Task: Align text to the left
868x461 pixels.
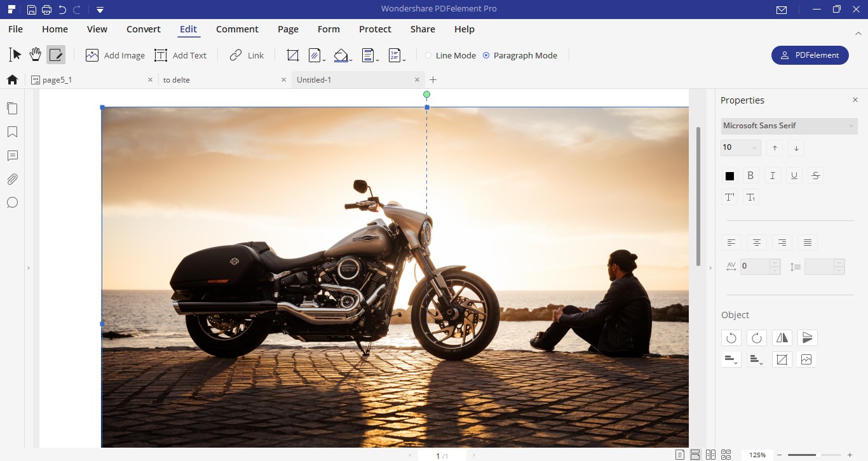Action: [731, 243]
